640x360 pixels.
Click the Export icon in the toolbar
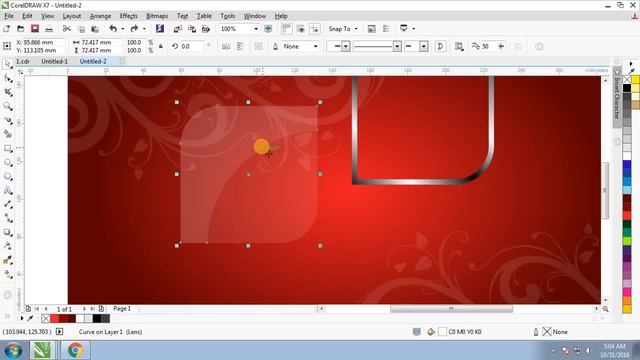tap(192, 29)
